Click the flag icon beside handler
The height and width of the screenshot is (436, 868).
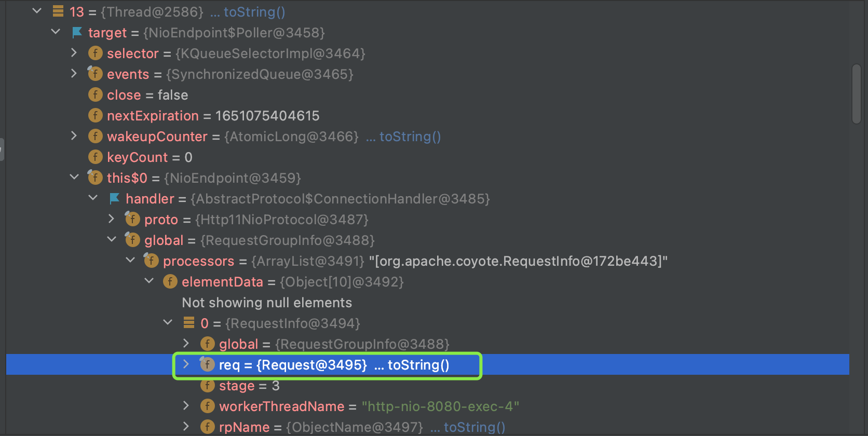[114, 198]
